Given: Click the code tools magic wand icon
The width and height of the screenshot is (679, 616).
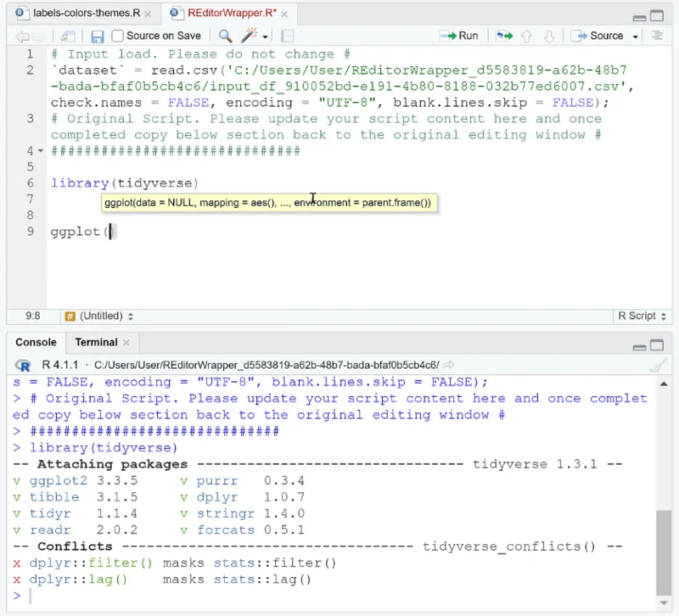Looking at the screenshot, I should pyautogui.click(x=250, y=36).
